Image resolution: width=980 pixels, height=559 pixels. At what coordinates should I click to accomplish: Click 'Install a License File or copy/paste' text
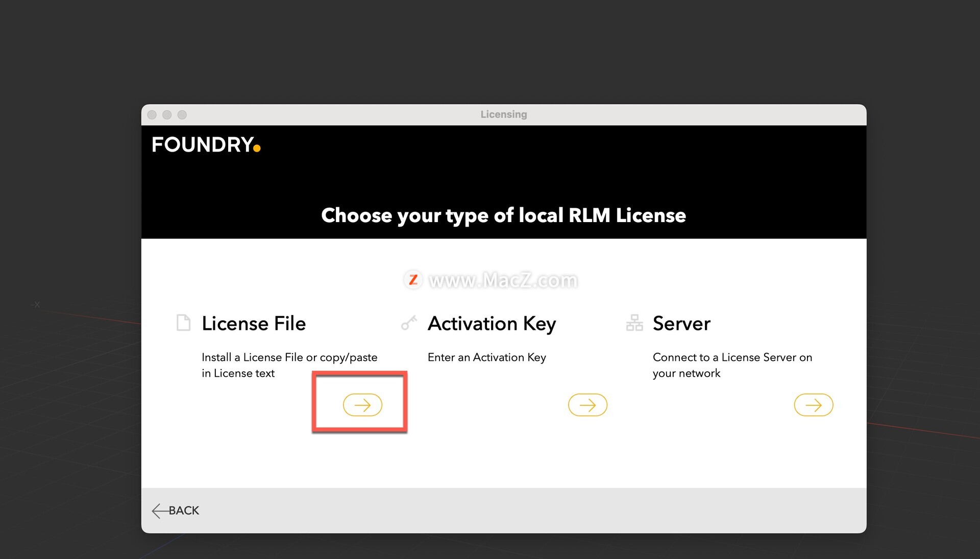pyautogui.click(x=289, y=357)
